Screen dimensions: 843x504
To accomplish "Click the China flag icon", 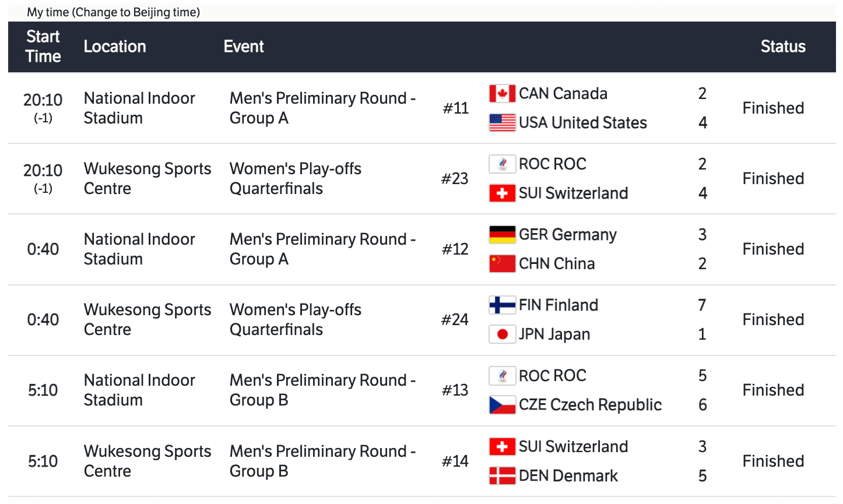I will [502, 263].
